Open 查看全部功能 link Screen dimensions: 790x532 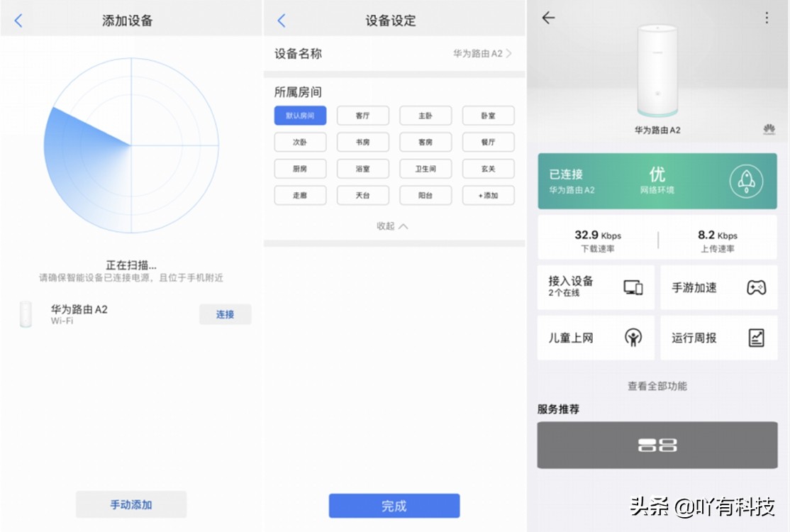click(x=657, y=386)
